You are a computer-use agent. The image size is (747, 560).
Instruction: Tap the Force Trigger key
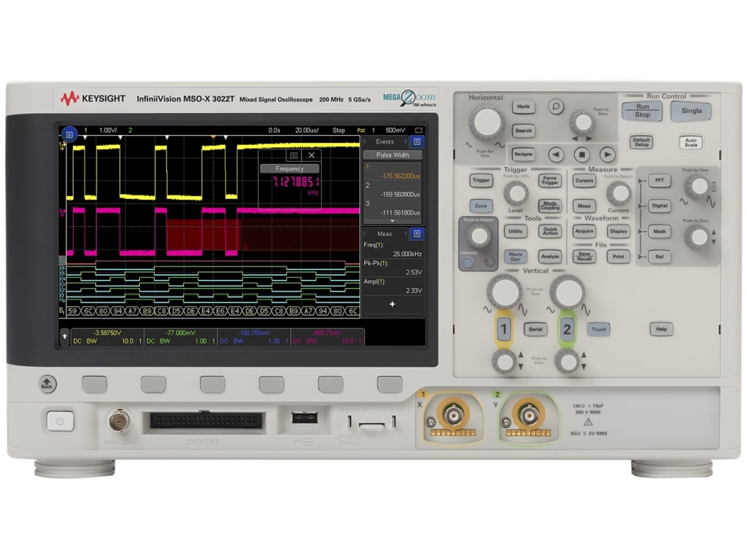(x=550, y=181)
